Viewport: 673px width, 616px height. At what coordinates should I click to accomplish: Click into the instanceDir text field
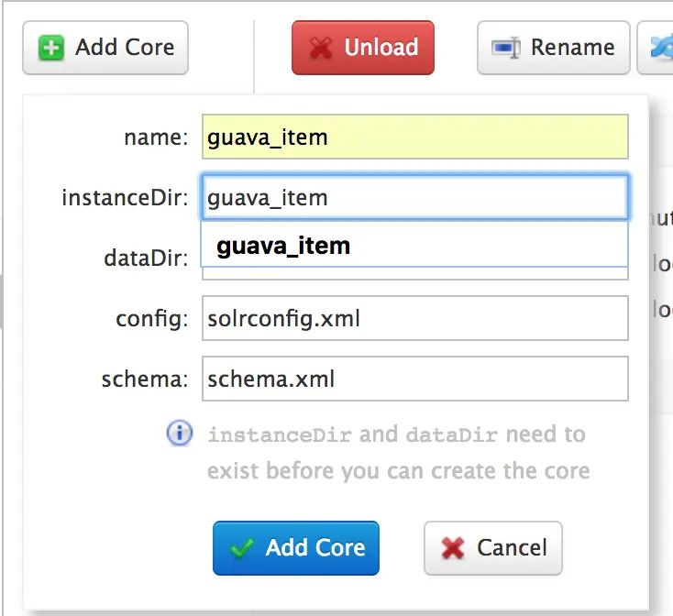[x=414, y=197]
